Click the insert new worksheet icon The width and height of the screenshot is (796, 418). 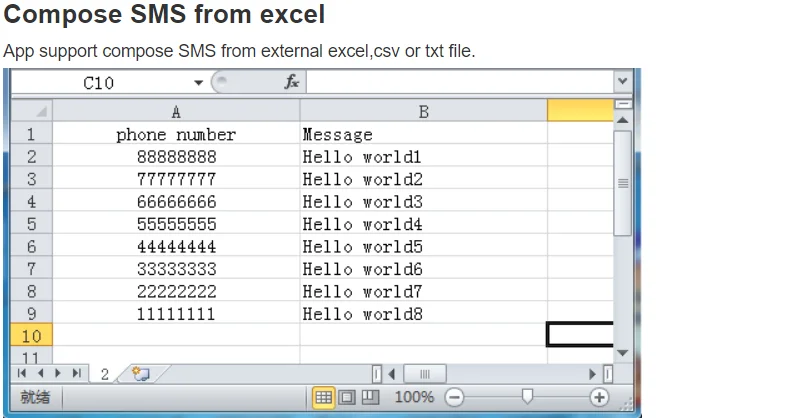[141, 374]
